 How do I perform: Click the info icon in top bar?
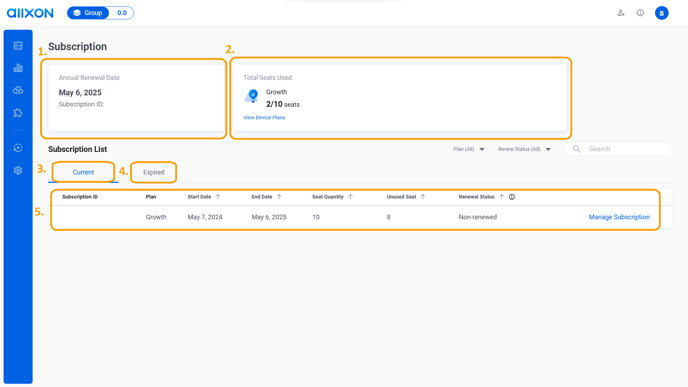click(640, 13)
